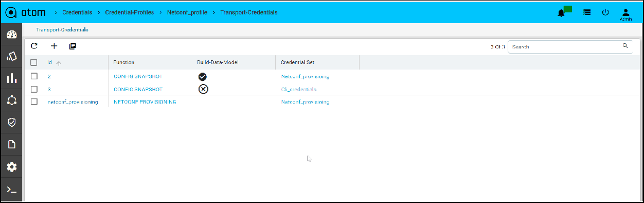Image resolution: width=644 pixels, height=203 pixels.
Task: Open the notifications bell icon
Action: point(562,12)
